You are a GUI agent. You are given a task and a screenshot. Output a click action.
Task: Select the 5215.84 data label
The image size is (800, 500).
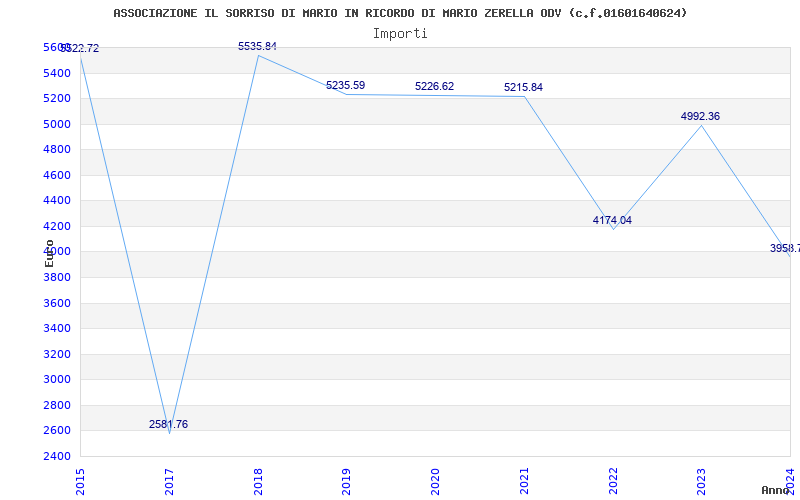523,87
